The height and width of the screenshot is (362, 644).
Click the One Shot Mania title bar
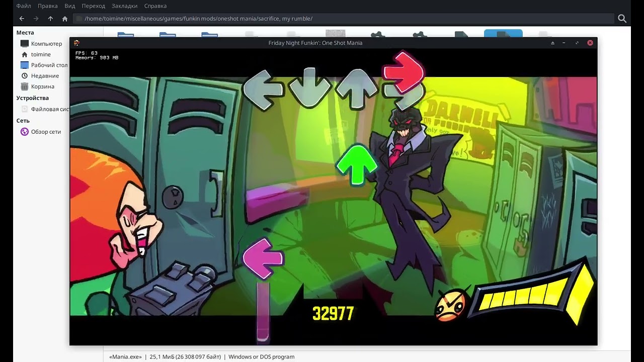click(x=315, y=43)
